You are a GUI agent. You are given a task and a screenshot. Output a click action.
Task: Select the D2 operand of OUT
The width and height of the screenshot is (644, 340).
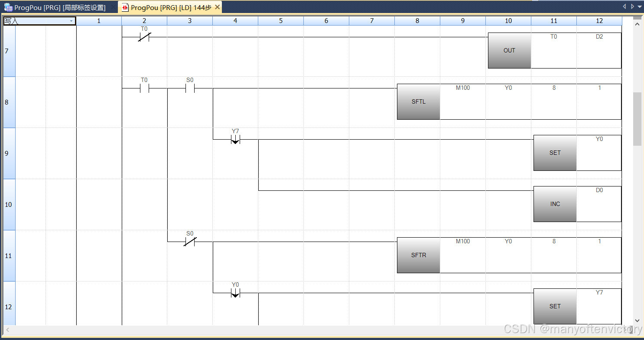click(599, 37)
